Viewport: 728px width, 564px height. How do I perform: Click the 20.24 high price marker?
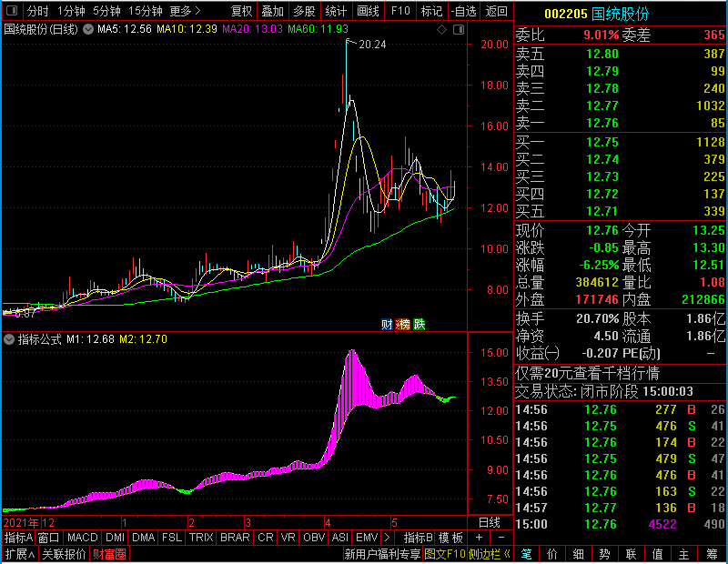[x=372, y=45]
